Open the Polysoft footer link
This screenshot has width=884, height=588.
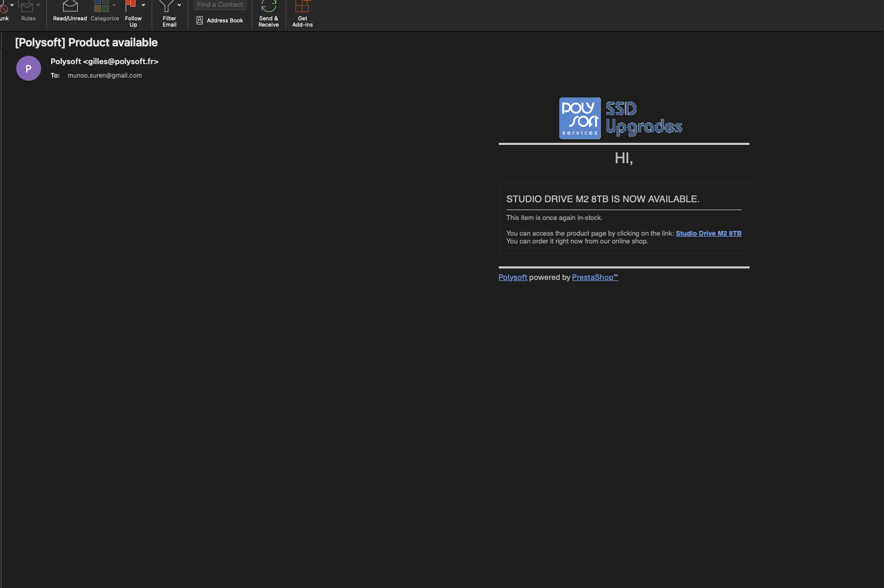click(x=513, y=277)
